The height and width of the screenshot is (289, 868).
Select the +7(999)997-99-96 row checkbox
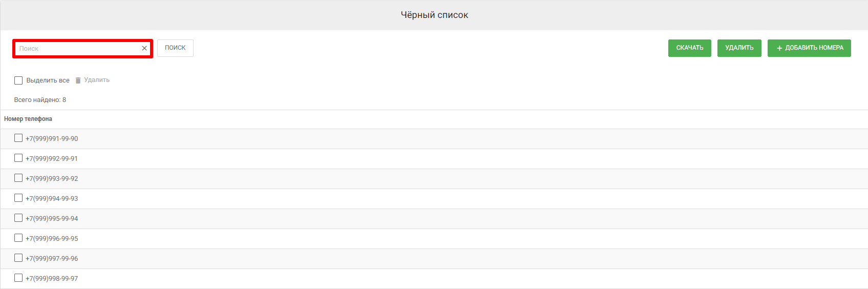(18, 258)
